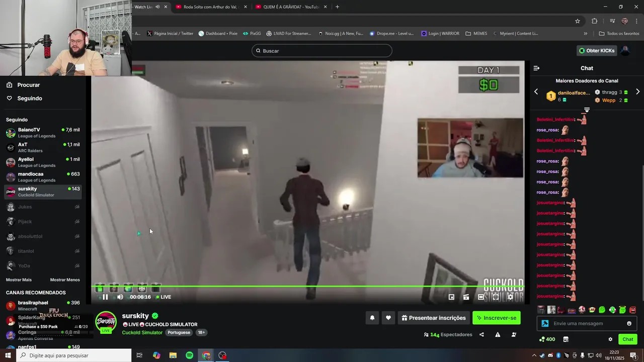The image size is (644, 362).
Task: Open the chat shop store icon
Action: click(566, 339)
